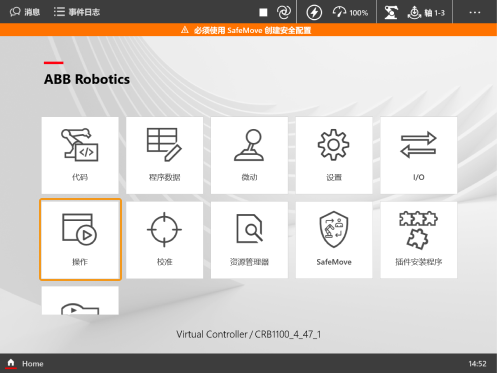Screen dimensions: 497x373
Task: Click the 14:52 clock
Action: click(477, 364)
